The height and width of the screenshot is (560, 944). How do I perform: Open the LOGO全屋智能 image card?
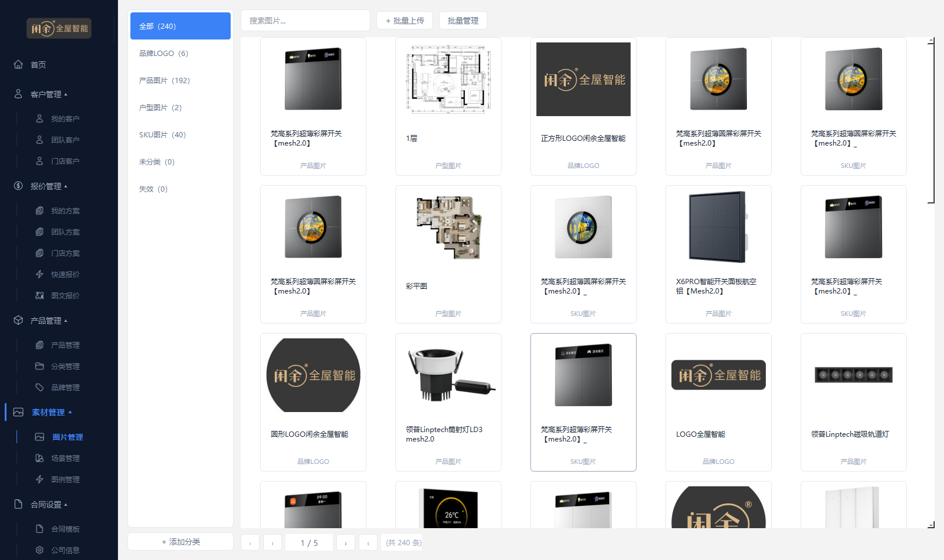click(719, 402)
